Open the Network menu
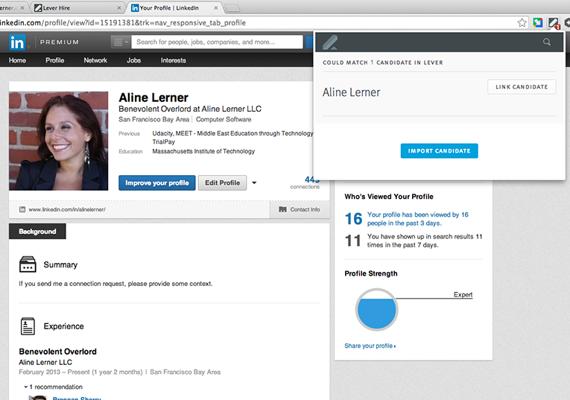This screenshot has height=400, width=570. click(x=95, y=60)
